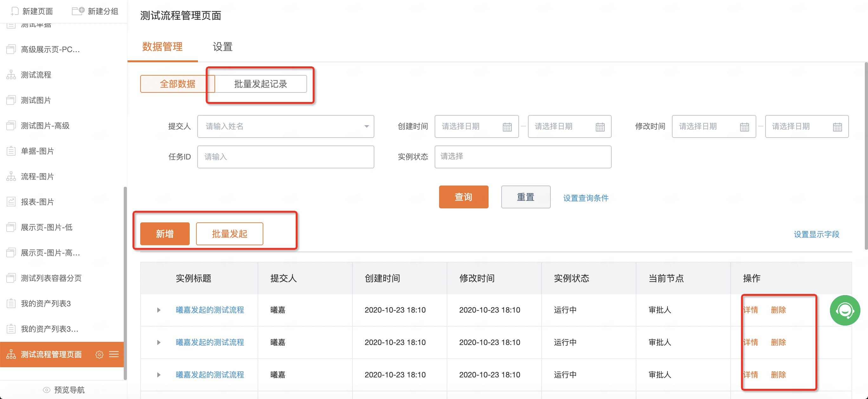868x399 pixels.
Task: Open settings gear for 测试流程管理页面
Action: pyautogui.click(x=99, y=355)
